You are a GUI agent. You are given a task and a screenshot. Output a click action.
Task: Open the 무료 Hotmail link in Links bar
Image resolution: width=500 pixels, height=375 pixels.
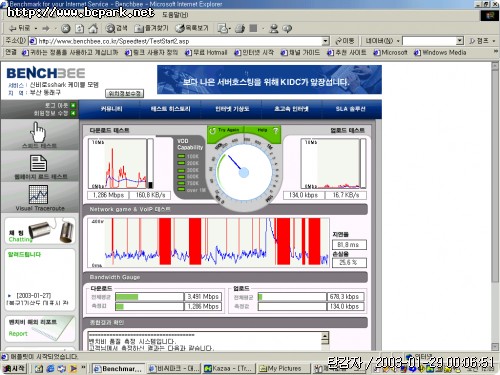(206, 53)
